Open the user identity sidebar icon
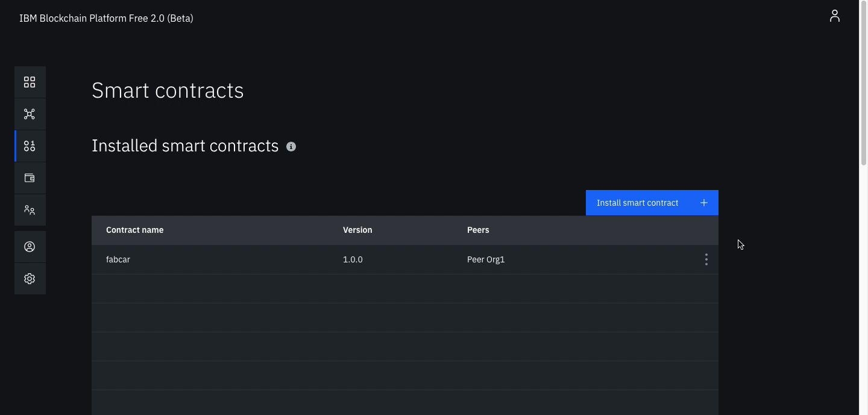The height and width of the screenshot is (415, 868). tap(30, 247)
